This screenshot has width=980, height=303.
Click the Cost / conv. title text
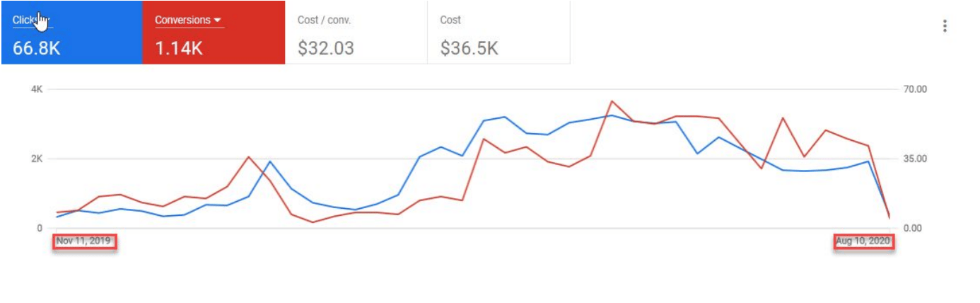pyautogui.click(x=325, y=20)
